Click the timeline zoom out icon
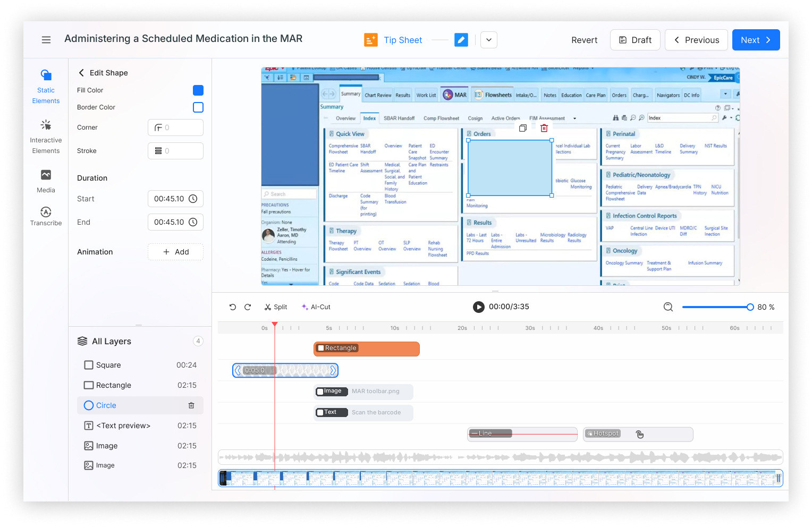 pos(669,307)
